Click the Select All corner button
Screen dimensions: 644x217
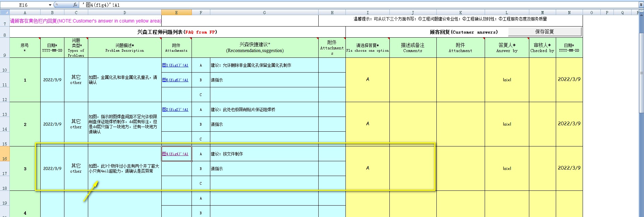point(5,12)
